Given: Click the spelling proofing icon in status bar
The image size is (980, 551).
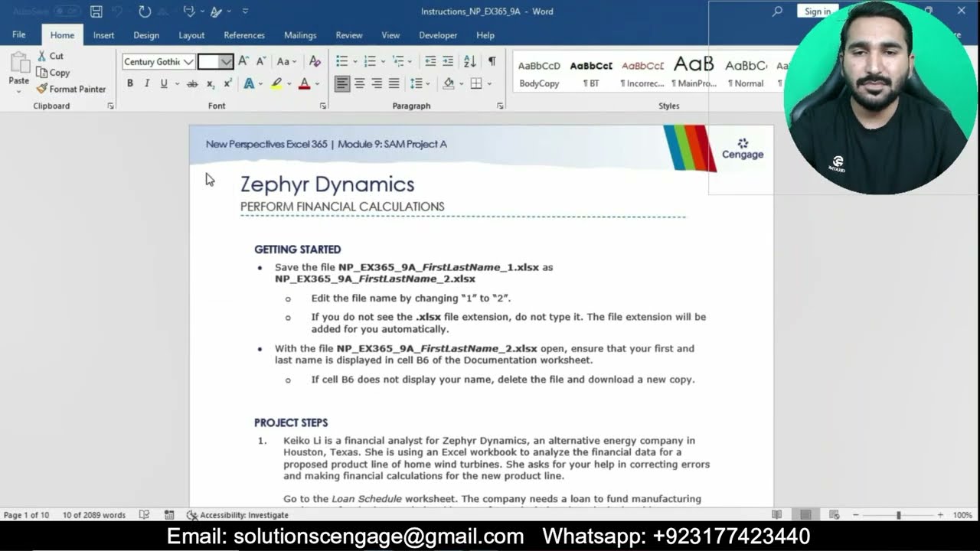Looking at the screenshot, I should [144, 515].
